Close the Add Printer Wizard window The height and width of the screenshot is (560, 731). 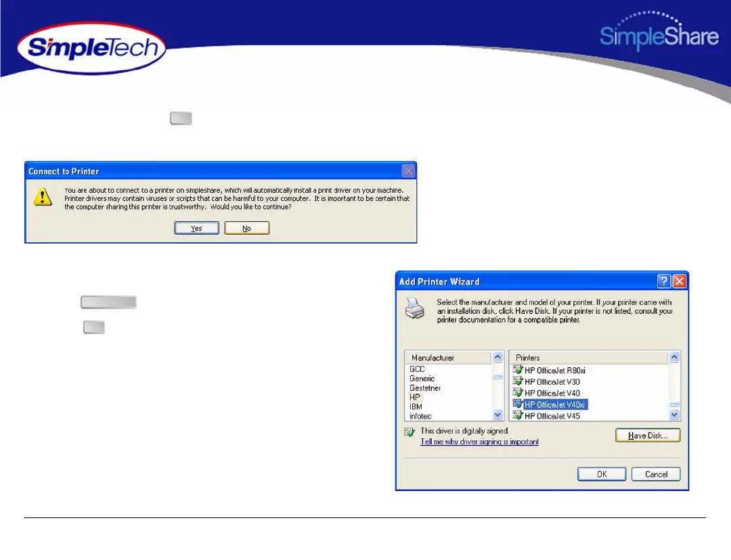click(x=680, y=281)
